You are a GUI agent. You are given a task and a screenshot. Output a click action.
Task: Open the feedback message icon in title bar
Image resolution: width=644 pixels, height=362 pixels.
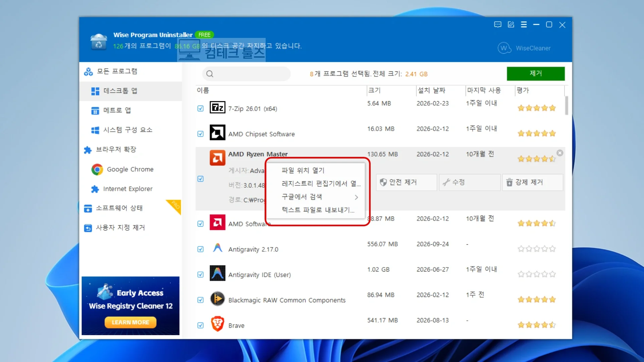(498, 24)
